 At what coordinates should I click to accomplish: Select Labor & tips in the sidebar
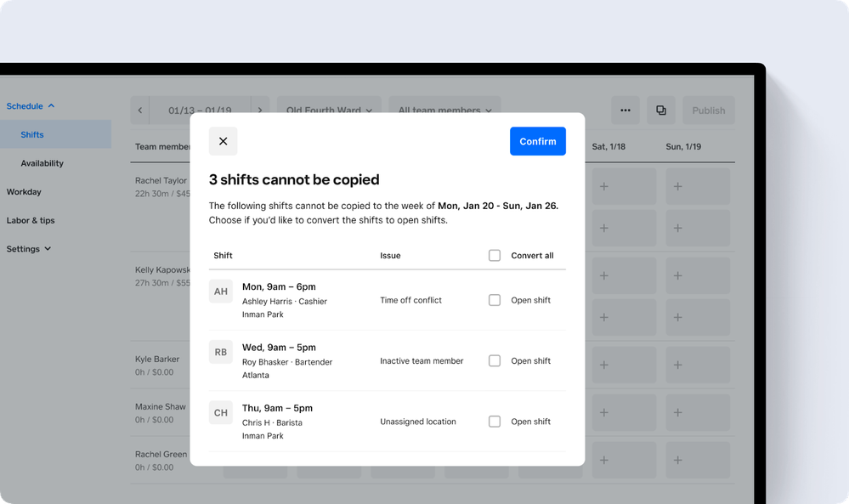[x=31, y=220]
